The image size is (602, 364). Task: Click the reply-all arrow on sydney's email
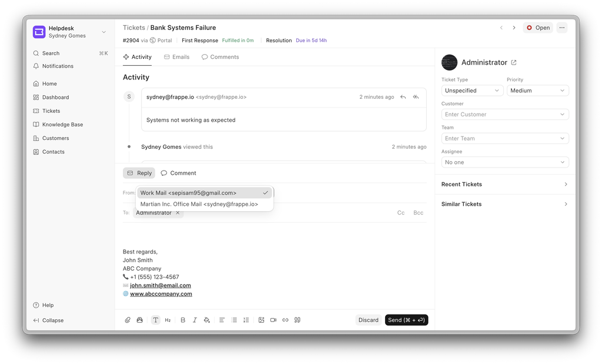[x=416, y=97]
